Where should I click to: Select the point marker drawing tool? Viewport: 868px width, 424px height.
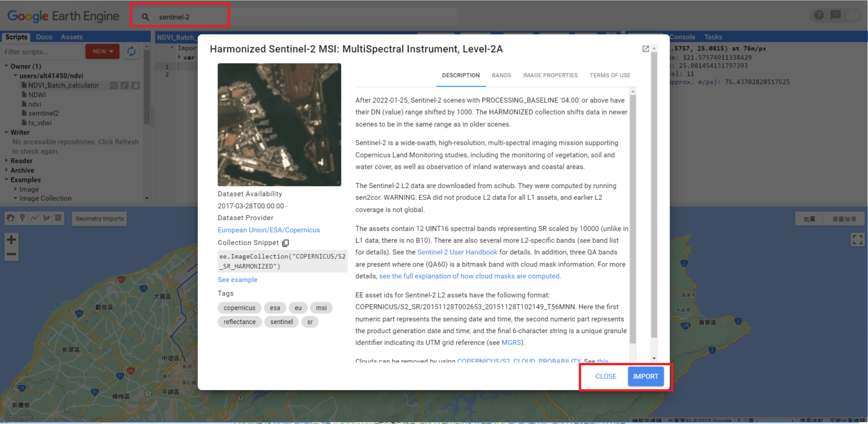pyautogui.click(x=22, y=218)
